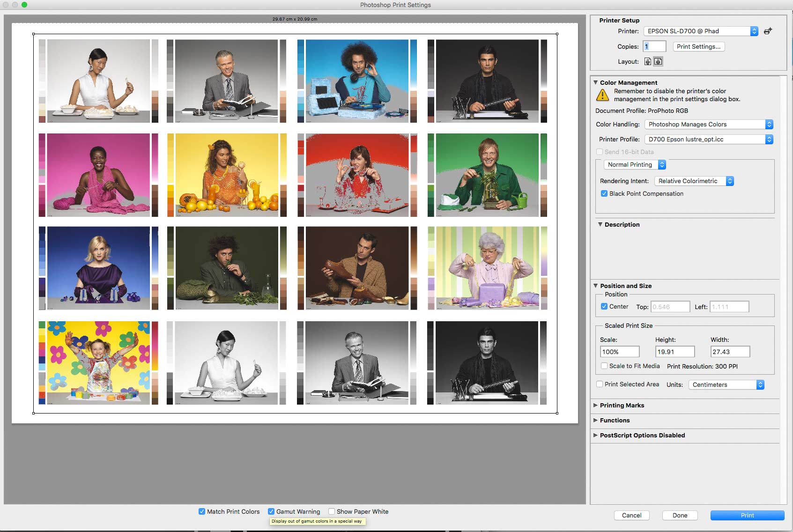This screenshot has height=532, width=793.
Task: Click the man with headphones on blue background
Action: (x=357, y=81)
